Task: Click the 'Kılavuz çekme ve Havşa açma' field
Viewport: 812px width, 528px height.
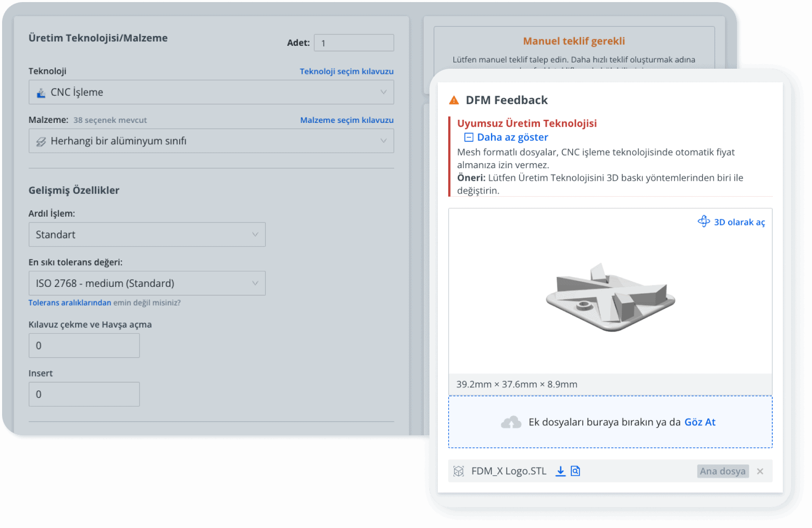Action: click(x=84, y=346)
